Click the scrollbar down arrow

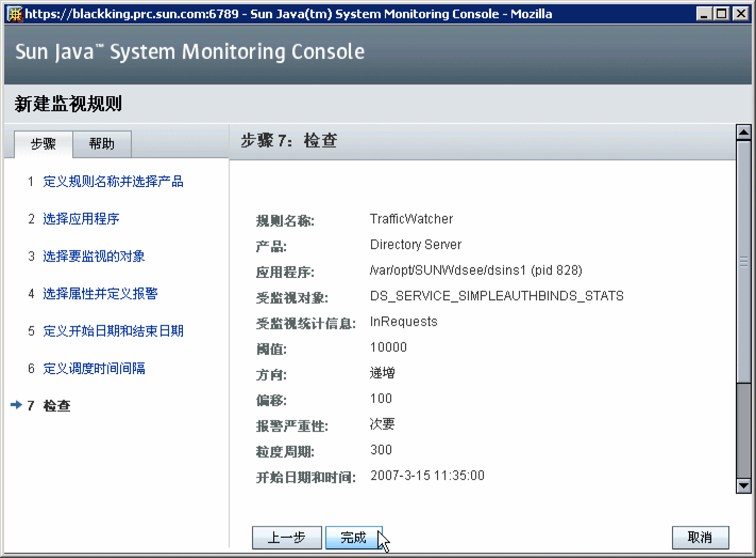tap(743, 486)
